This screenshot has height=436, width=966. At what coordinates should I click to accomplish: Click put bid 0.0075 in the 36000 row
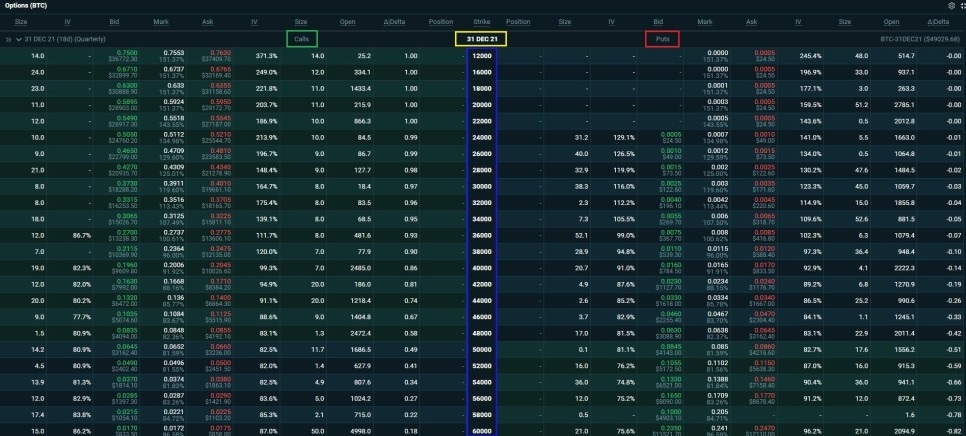pos(671,233)
